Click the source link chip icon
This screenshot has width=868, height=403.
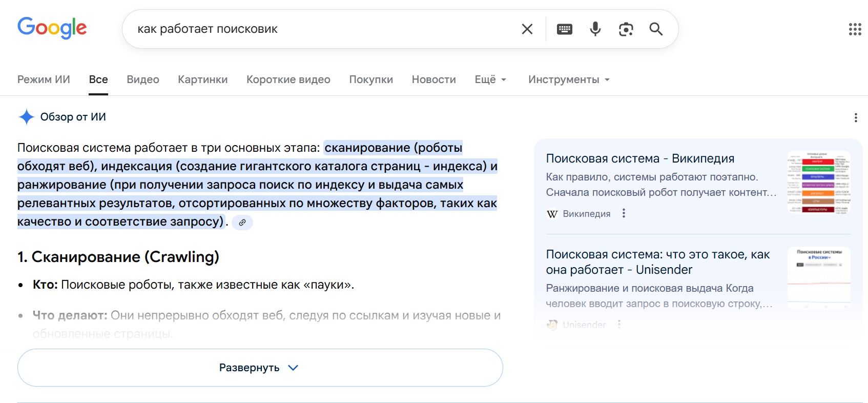242,223
